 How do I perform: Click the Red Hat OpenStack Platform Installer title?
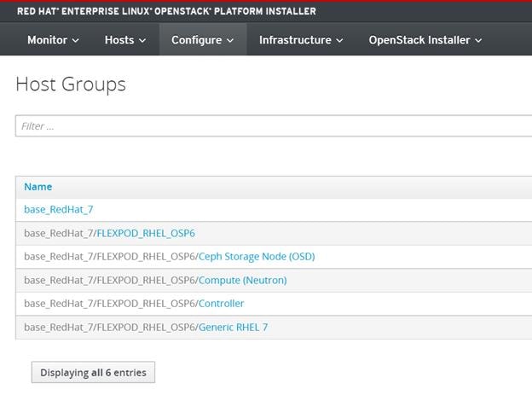(166, 11)
